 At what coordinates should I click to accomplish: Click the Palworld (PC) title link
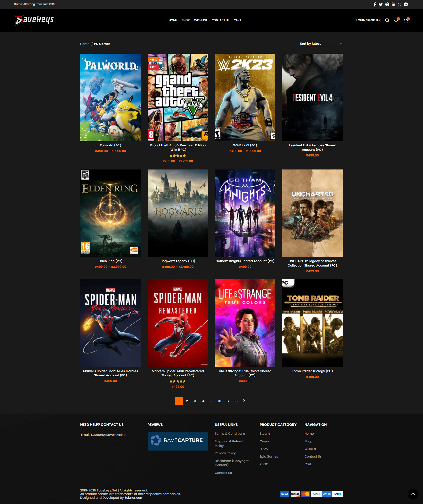pyautogui.click(x=111, y=145)
